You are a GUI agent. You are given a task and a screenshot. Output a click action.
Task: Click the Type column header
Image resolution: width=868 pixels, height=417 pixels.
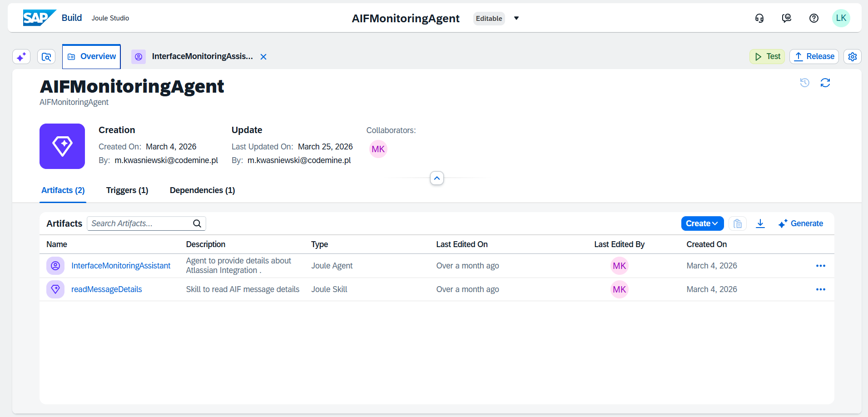pyautogui.click(x=320, y=244)
